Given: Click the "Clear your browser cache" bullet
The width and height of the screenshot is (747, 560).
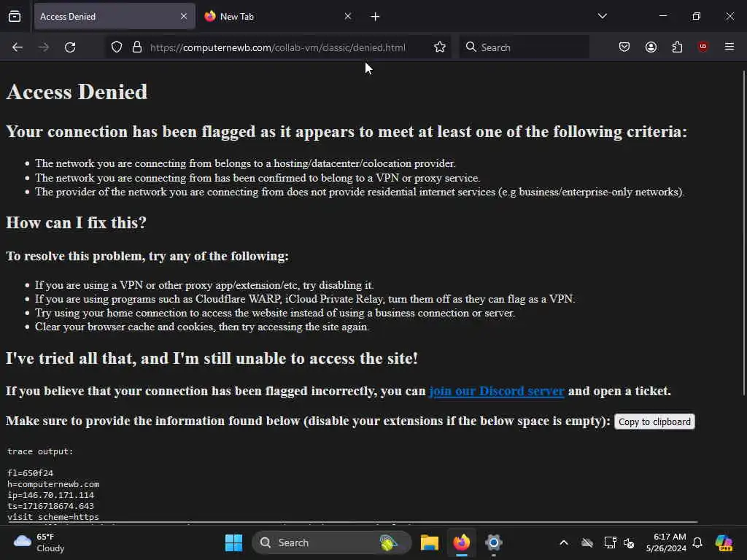Looking at the screenshot, I should pos(202,327).
